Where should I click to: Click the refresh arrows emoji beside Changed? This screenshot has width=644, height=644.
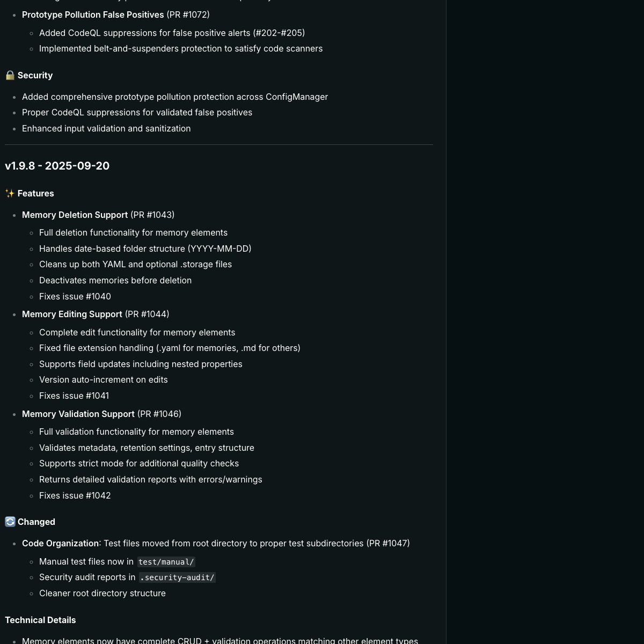pyautogui.click(x=10, y=522)
